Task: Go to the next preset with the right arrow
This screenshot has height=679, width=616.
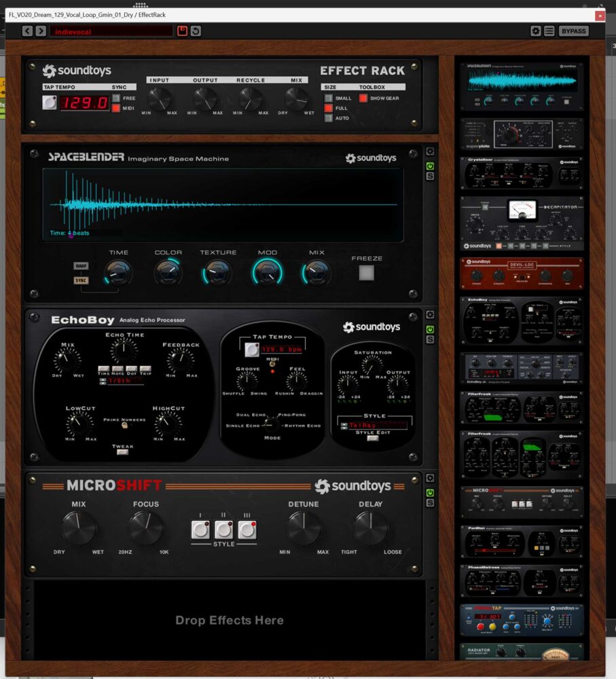Action: coord(41,31)
